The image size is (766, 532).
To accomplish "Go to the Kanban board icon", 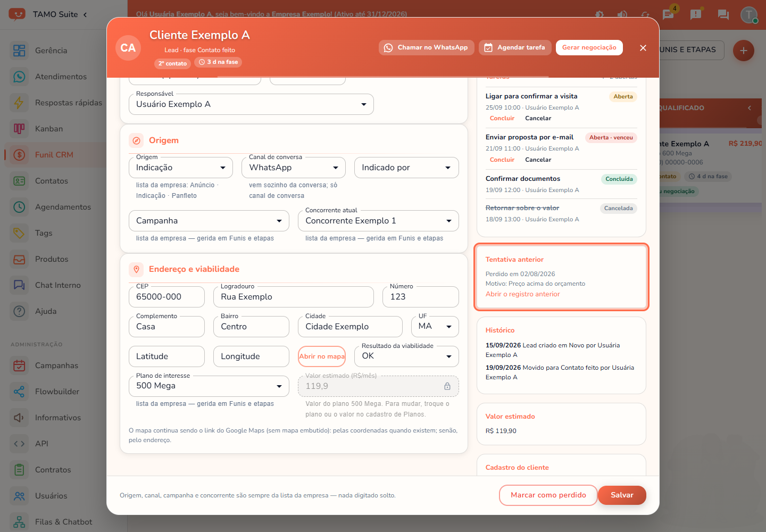I will click(19, 129).
